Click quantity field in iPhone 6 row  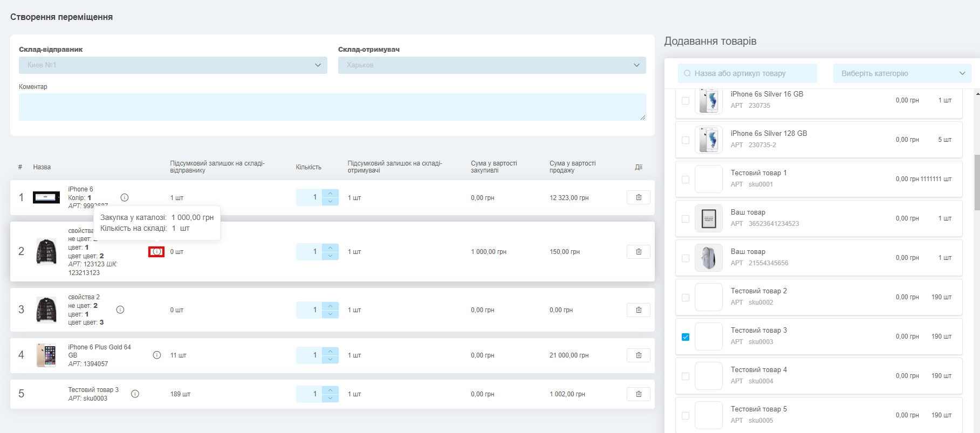[309, 197]
